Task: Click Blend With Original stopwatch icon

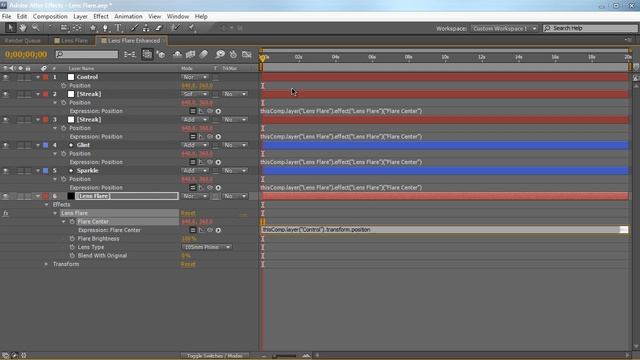Action: 72,256
